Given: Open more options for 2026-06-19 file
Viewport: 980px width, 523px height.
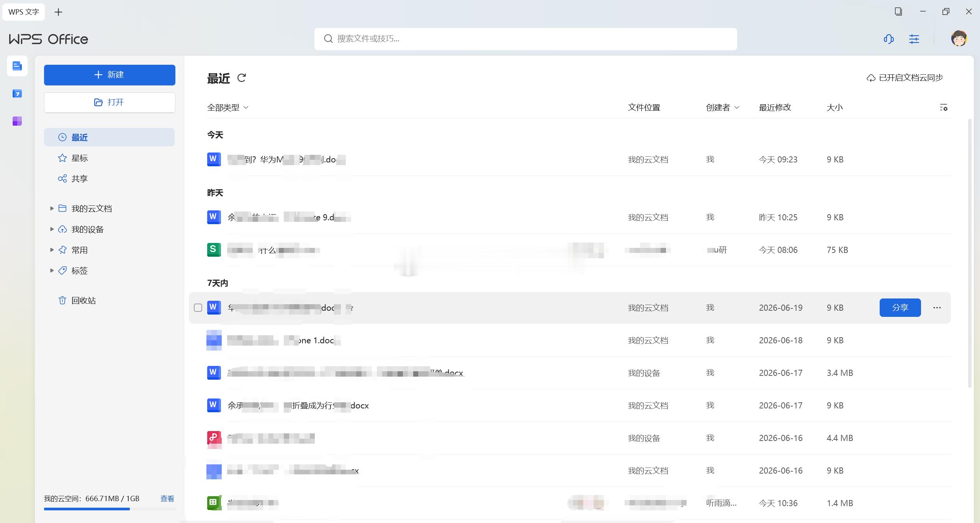Looking at the screenshot, I should [x=937, y=308].
